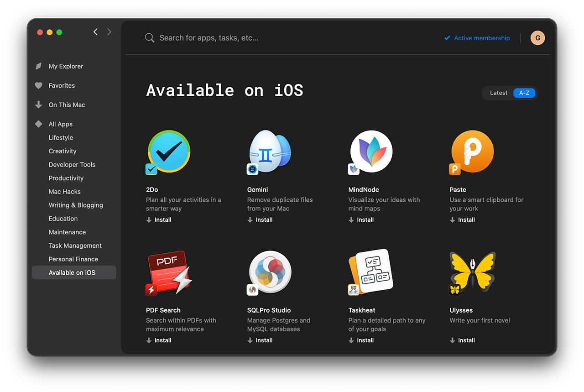Click the small iOS badge on Ulysses
Viewport: 584px width, 392px height.
[455, 290]
